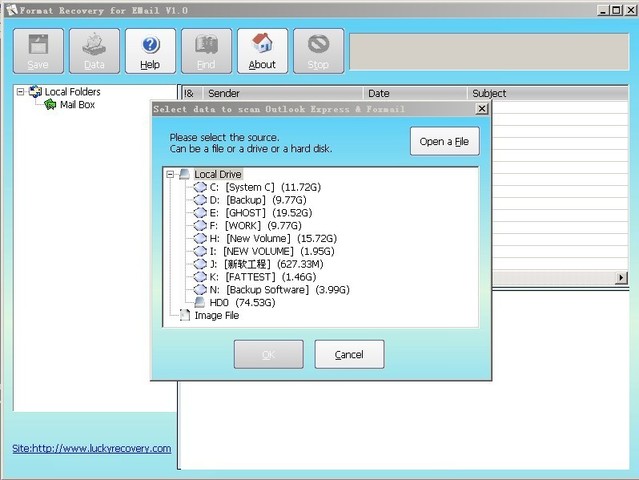
Task: Select the 'Local Drive' label
Action: (218, 174)
